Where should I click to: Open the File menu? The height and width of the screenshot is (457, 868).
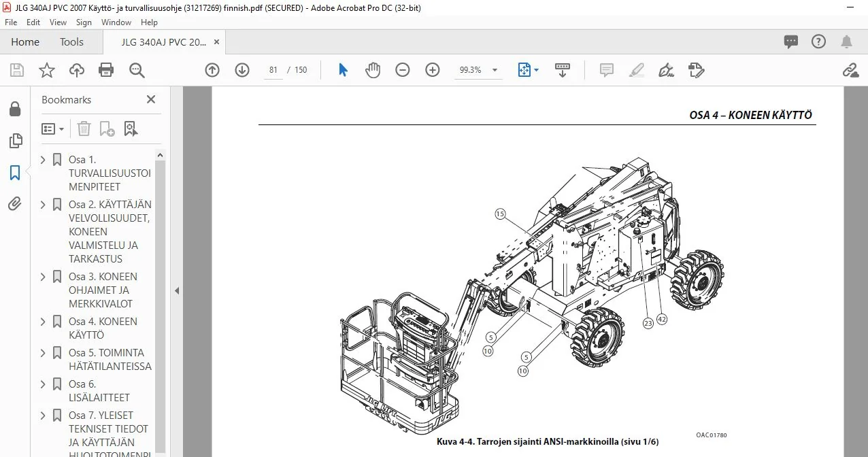(x=11, y=22)
